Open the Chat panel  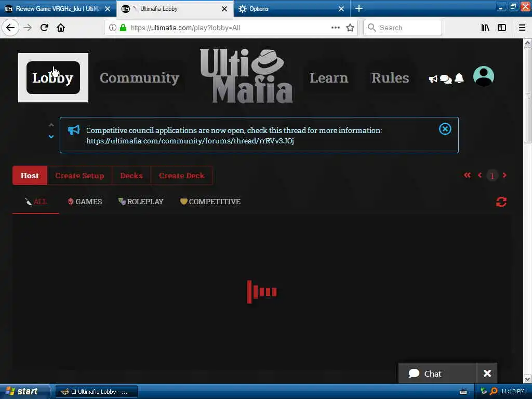tap(437, 374)
